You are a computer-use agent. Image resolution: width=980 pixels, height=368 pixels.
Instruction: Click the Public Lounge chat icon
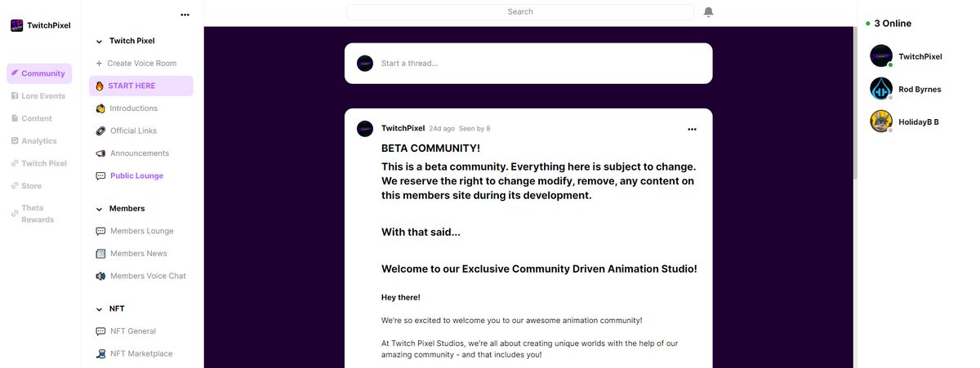point(100,175)
